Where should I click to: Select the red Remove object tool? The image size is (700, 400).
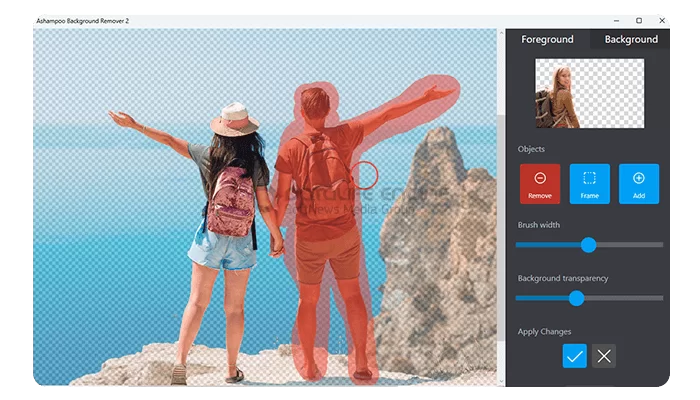[540, 184]
